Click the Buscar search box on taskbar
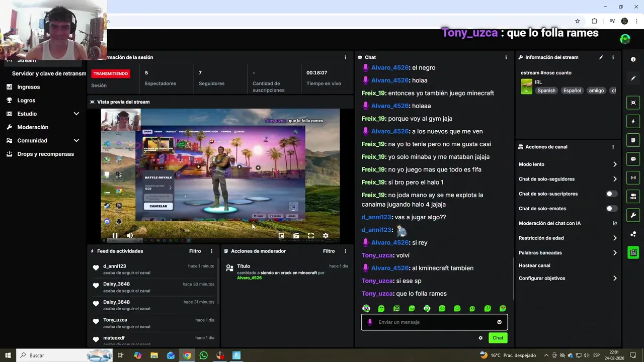 65,355
